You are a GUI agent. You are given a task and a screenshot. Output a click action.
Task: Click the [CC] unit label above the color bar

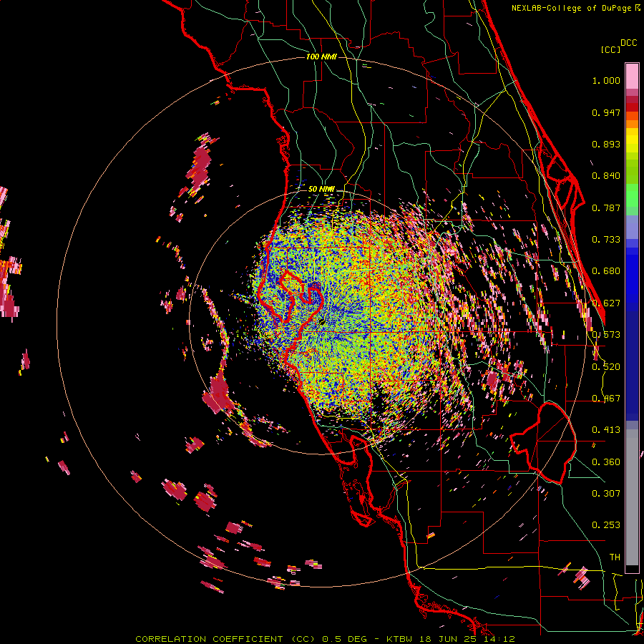click(x=610, y=49)
